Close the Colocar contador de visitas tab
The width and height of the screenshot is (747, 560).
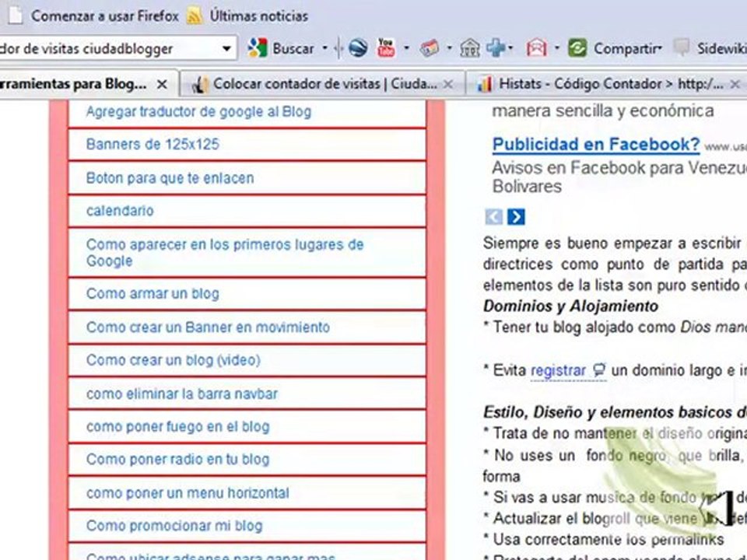(448, 85)
